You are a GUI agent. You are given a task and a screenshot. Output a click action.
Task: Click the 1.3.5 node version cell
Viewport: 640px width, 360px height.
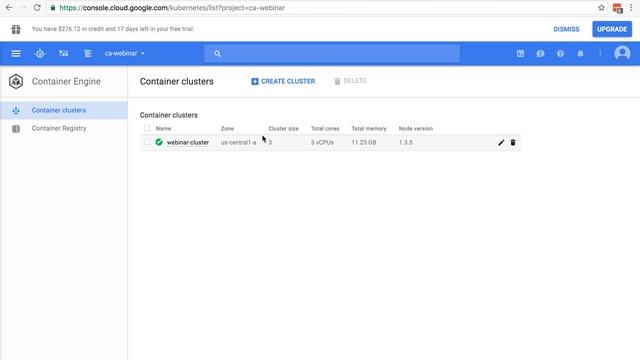click(x=406, y=142)
